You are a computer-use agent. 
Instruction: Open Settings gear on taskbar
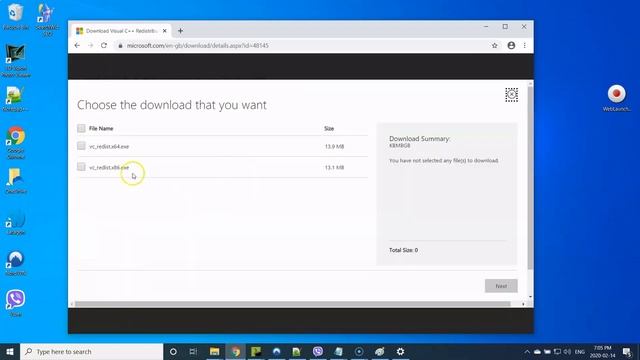click(x=400, y=351)
